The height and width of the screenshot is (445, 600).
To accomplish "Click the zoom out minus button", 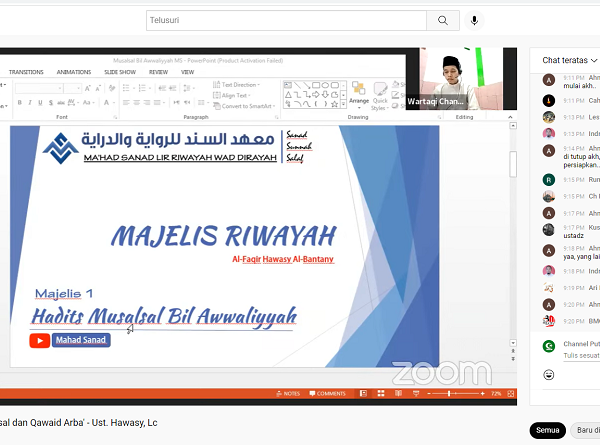I will click(429, 393).
